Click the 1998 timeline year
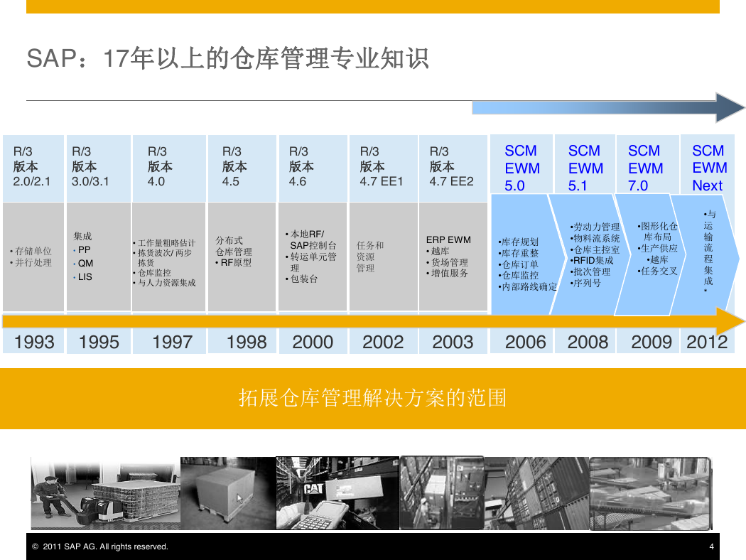This screenshot has height=560, width=746. pyautogui.click(x=246, y=342)
